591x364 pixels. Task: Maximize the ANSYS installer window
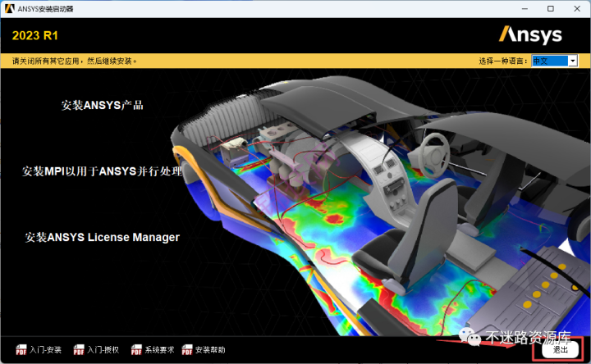551,9
